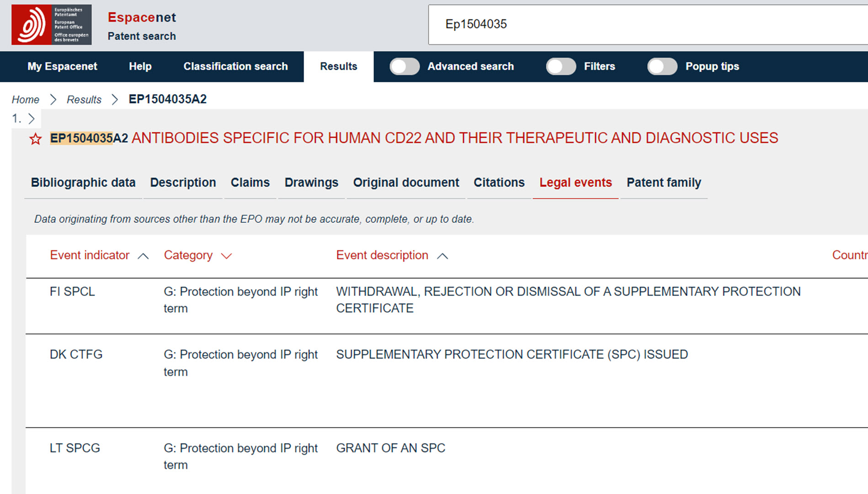Sort by Event description column arrow
This screenshot has height=494, width=868.
click(442, 256)
